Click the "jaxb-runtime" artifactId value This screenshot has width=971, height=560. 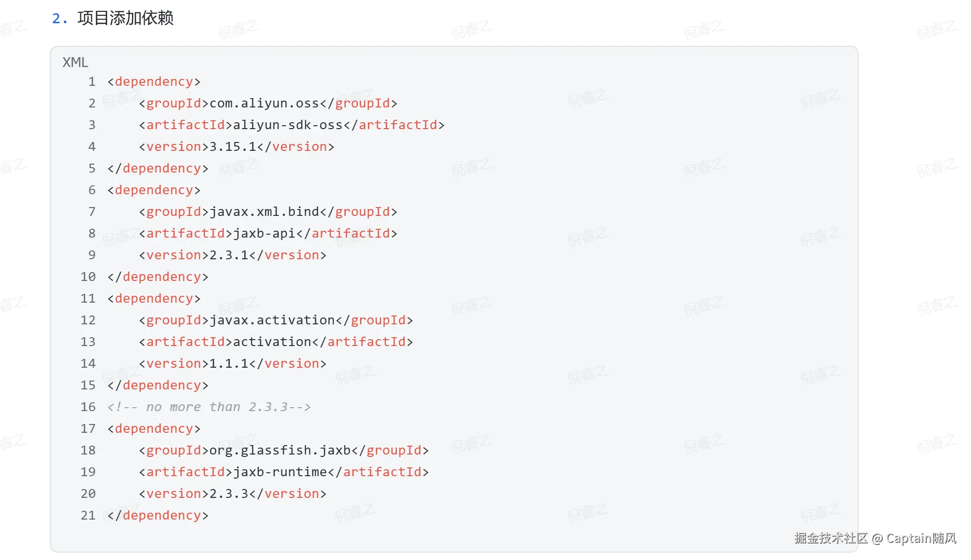pos(280,472)
